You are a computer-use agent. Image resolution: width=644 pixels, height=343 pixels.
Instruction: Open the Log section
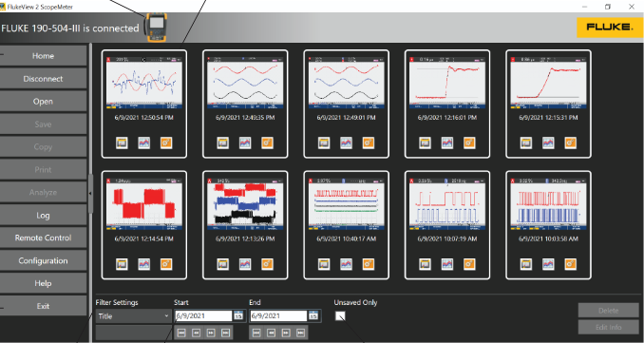pos(43,216)
